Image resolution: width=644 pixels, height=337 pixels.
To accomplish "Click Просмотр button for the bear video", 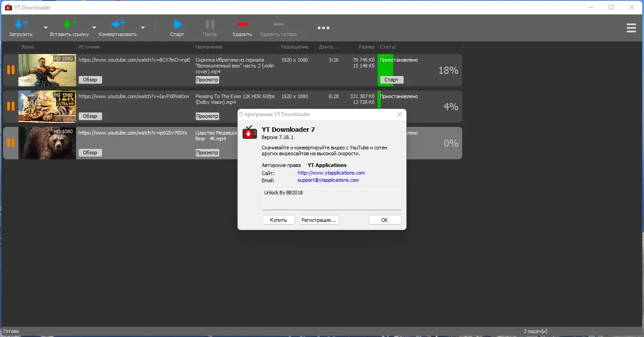I will [207, 153].
